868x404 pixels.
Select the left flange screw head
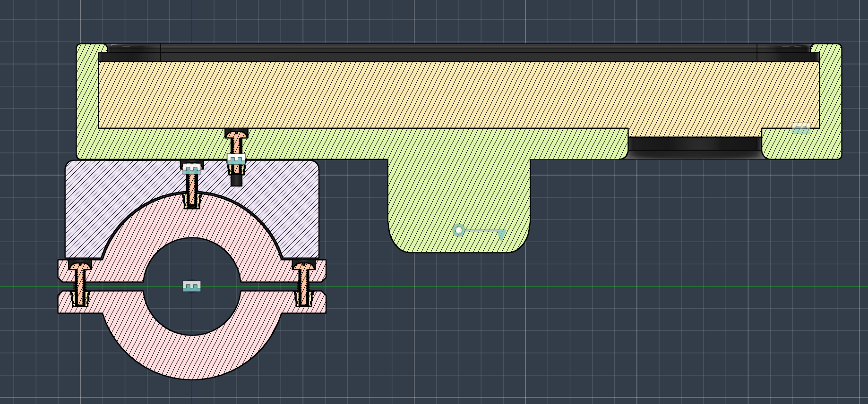click(80, 266)
